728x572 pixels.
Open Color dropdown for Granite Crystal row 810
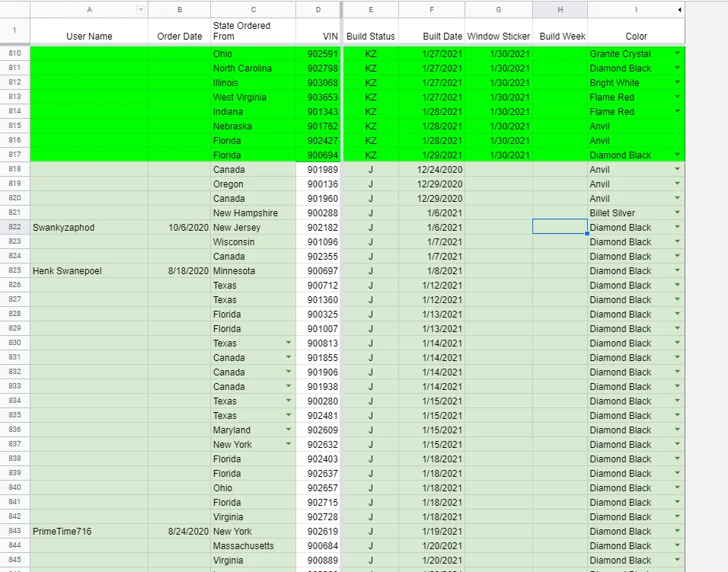click(x=678, y=53)
